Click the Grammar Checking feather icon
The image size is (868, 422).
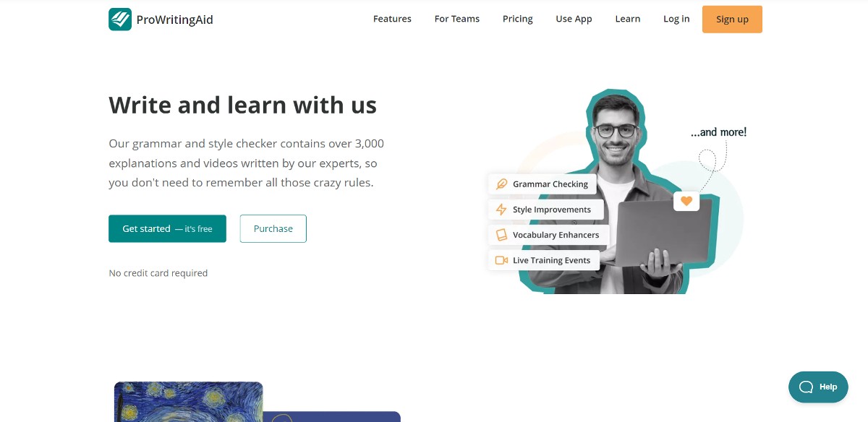click(x=501, y=184)
